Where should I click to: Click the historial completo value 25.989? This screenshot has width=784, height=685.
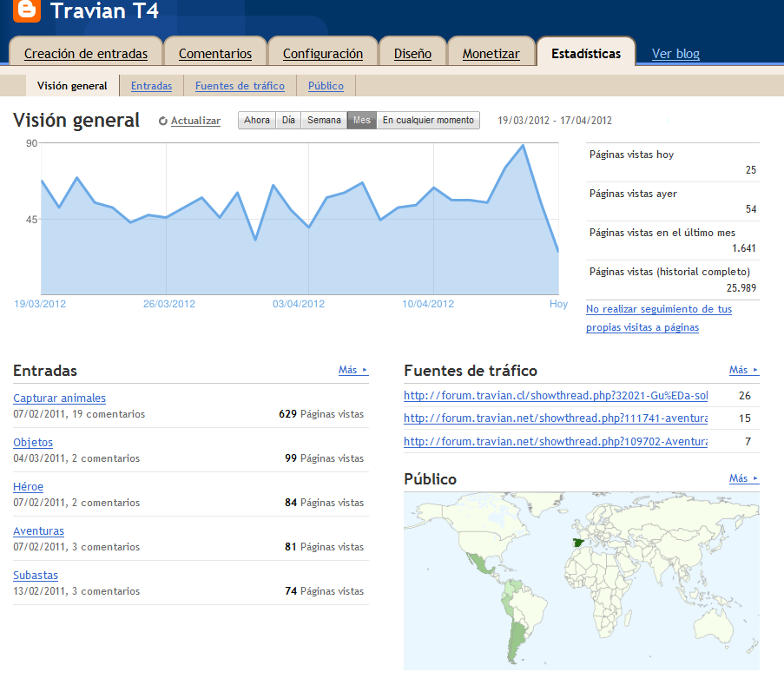pyautogui.click(x=741, y=288)
